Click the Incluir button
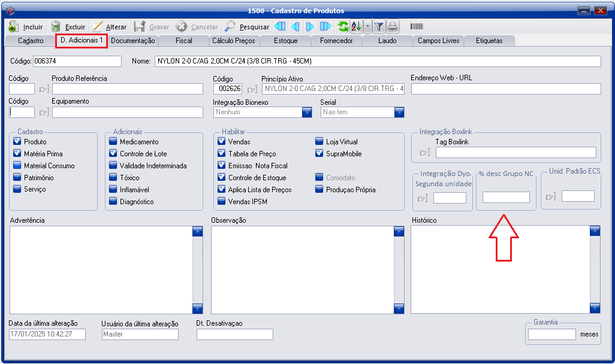The height and width of the screenshot is (364, 615). coord(26,27)
